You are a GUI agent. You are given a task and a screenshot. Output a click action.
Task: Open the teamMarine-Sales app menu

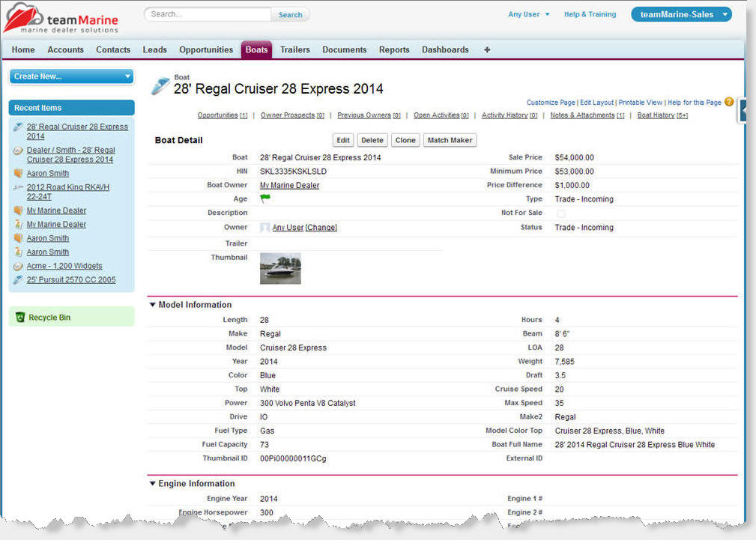681,14
